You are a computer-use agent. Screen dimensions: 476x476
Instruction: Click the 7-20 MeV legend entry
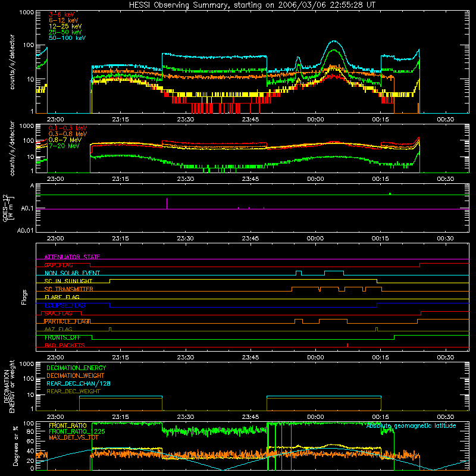point(64,146)
